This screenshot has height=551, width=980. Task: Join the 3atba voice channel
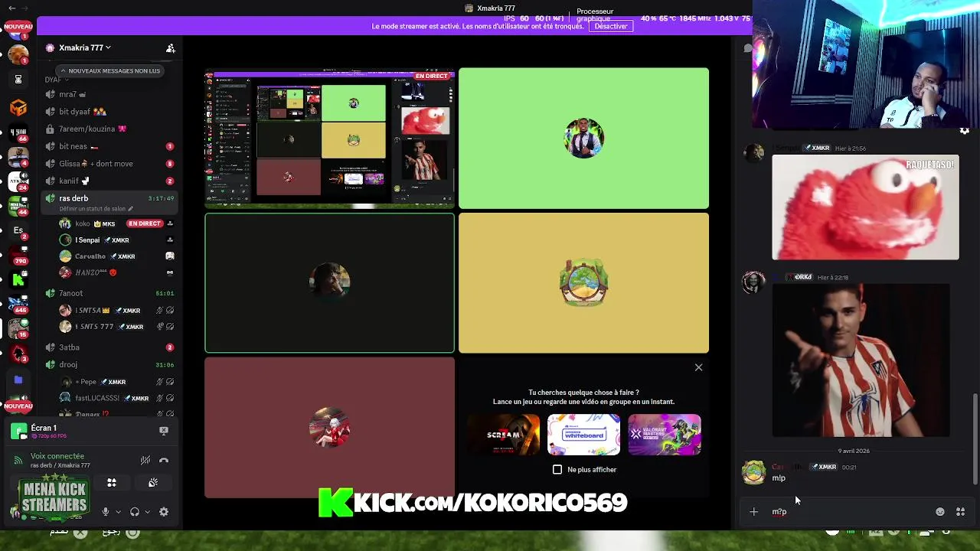point(109,347)
